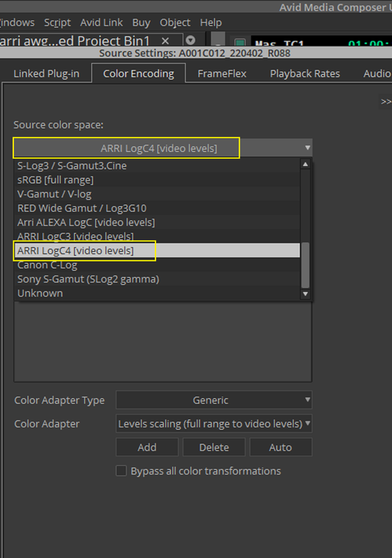Click the Add button
The width and height of the screenshot is (392, 558).
[147, 447]
